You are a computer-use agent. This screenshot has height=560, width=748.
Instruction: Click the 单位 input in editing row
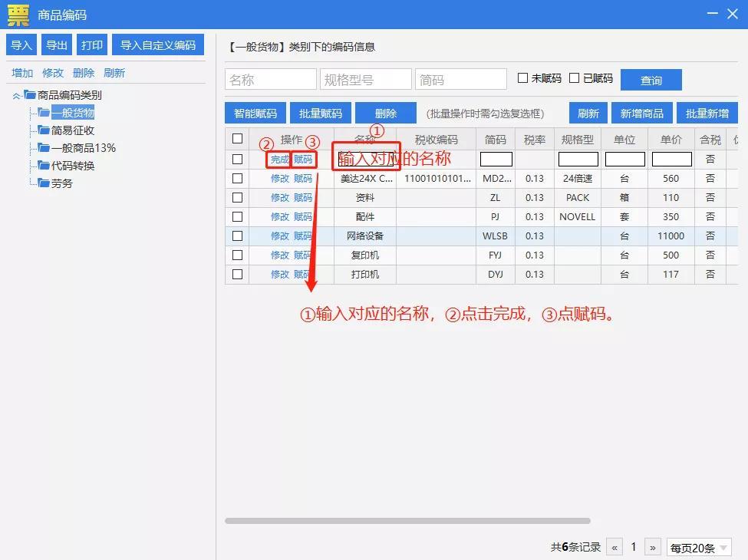click(x=625, y=160)
